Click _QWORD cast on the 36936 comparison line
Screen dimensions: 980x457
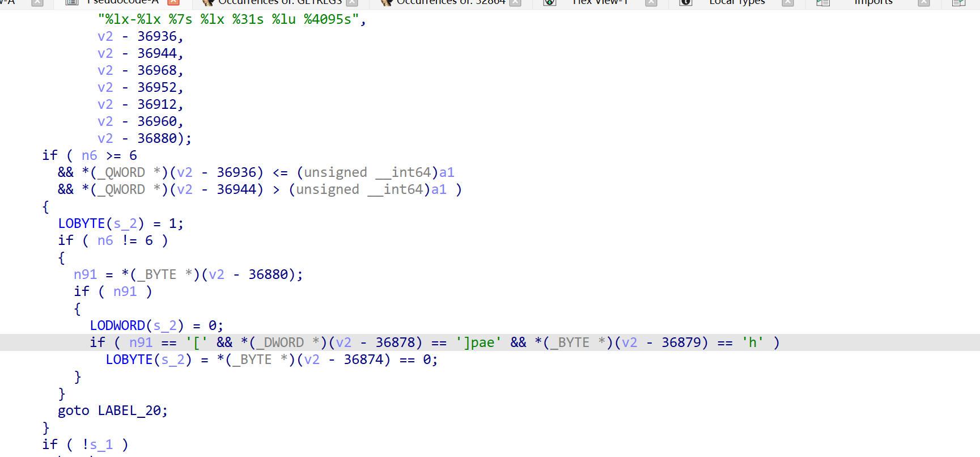click(121, 172)
